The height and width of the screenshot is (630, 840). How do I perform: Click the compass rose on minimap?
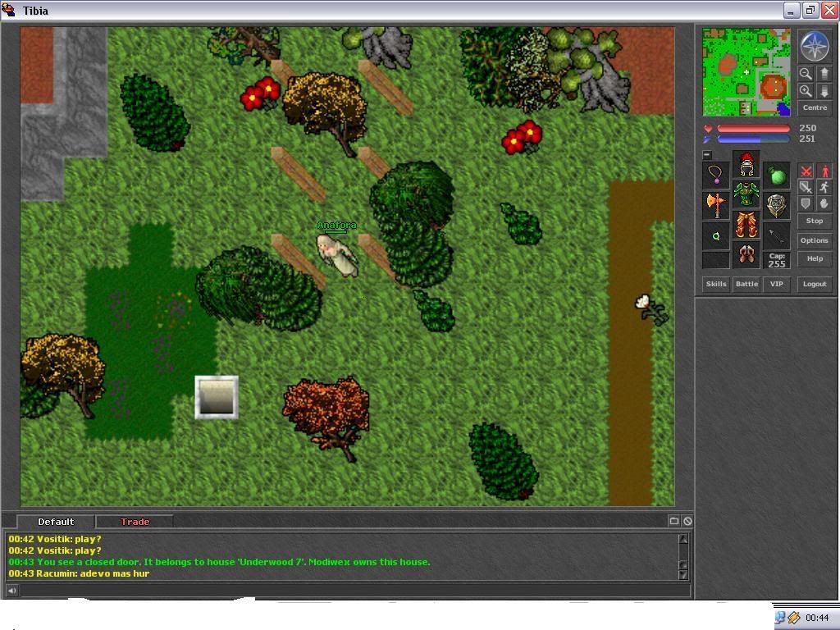point(815,46)
